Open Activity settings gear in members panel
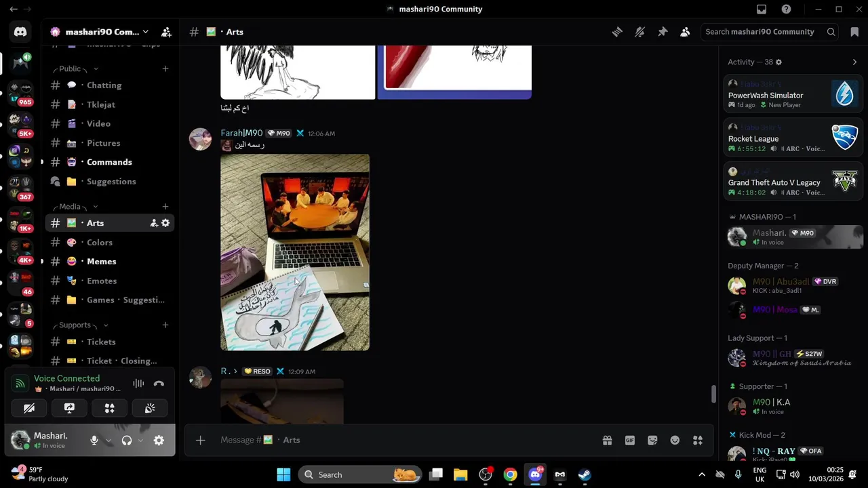This screenshot has width=868, height=488. [x=778, y=62]
